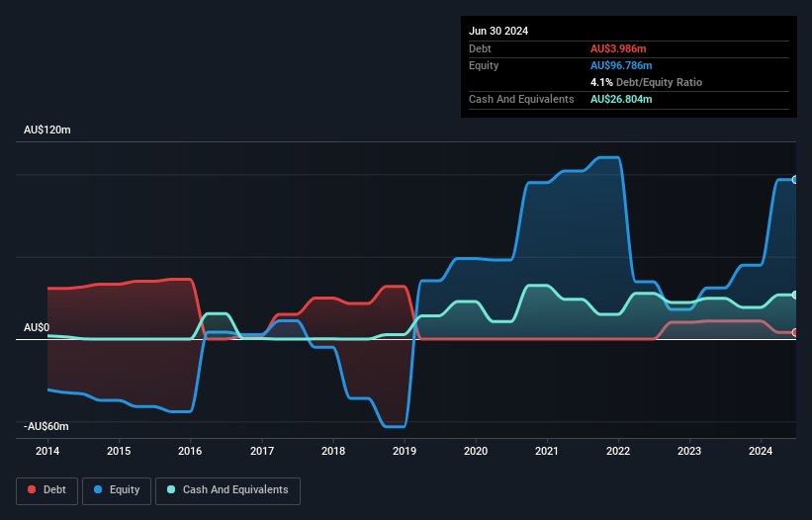Click Cash And Equivalents label in tooltip
Screen dimensions: 812x520
point(521,99)
